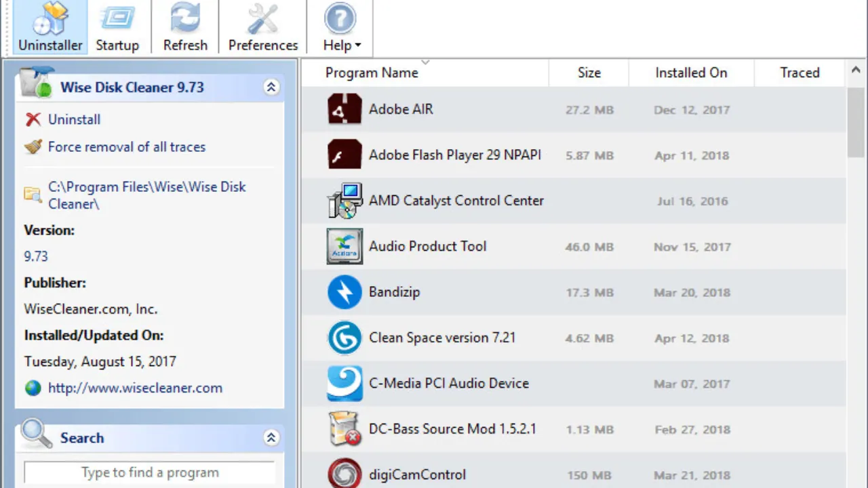Switch to the Startup toolbar tab
This screenshot has width=868, height=488.
[117, 28]
